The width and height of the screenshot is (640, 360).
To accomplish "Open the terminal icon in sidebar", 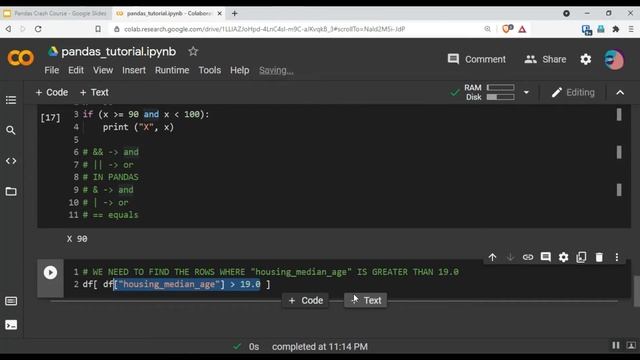I will coord(11,325).
